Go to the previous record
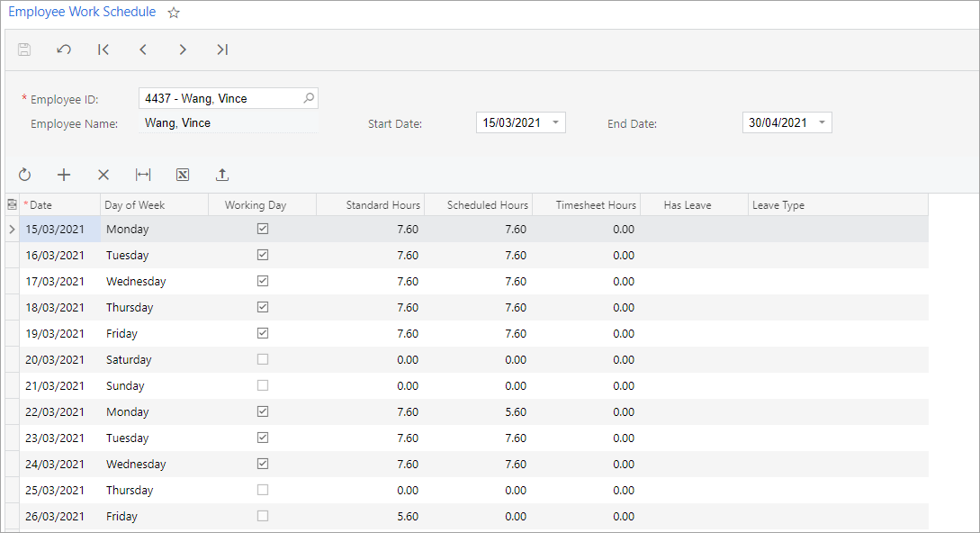The width and height of the screenshot is (980, 533). click(x=143, y=50)
